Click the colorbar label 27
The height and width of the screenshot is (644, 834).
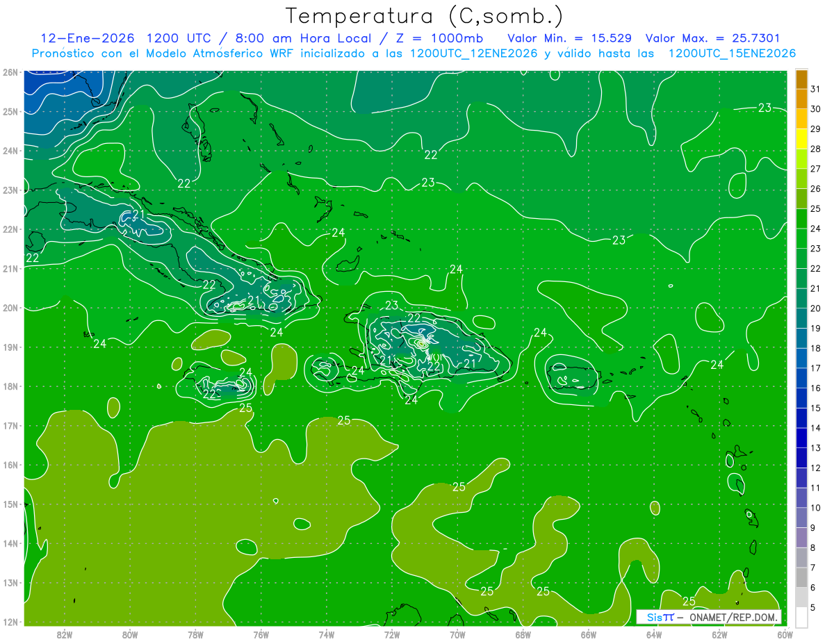pyautogui.click(x=816, y=169)
